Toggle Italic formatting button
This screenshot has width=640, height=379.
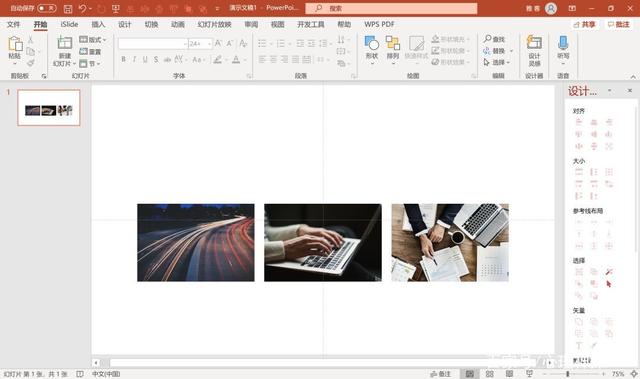[x=134, y=60]
